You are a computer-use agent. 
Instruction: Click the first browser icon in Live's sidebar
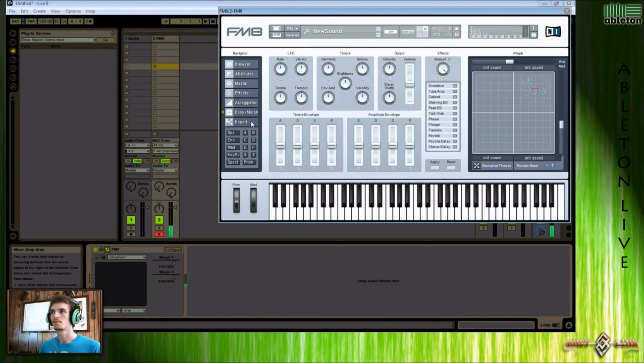[x=13, y=34]
